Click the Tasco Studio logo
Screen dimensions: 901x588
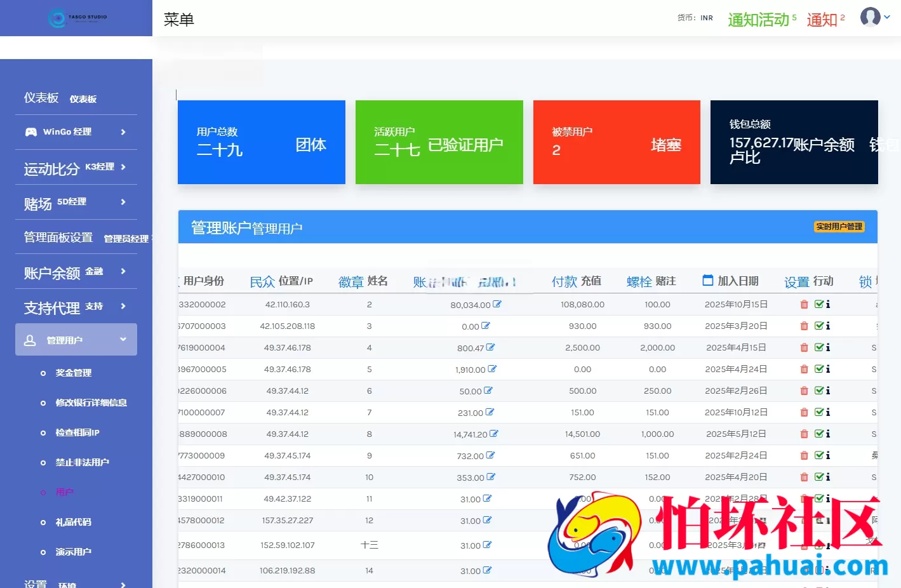77,18
